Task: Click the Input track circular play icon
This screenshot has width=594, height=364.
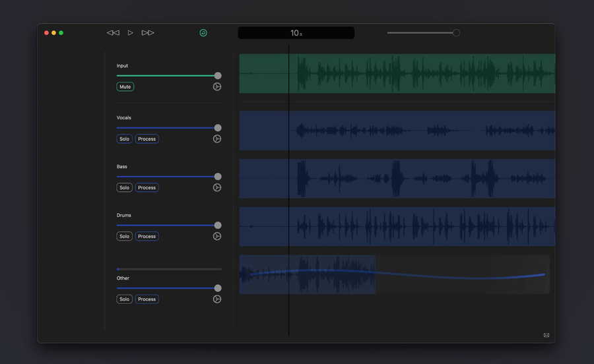Action: click(217, 86)
